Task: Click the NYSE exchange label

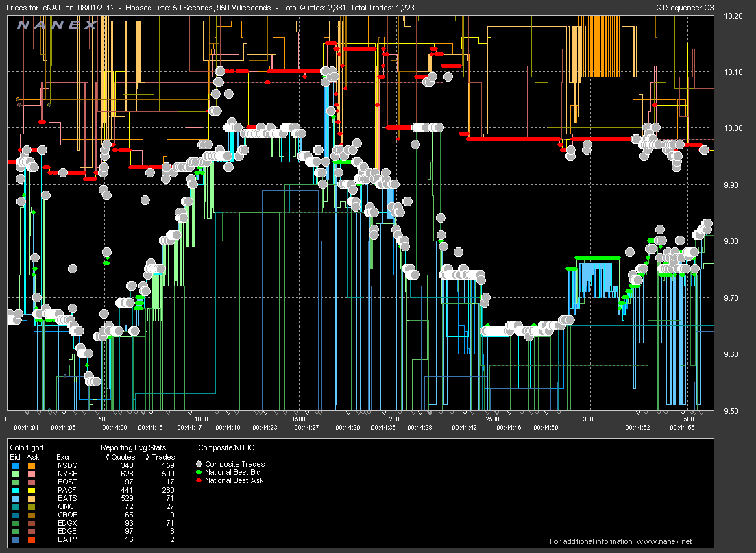Action: coord(67,474)
